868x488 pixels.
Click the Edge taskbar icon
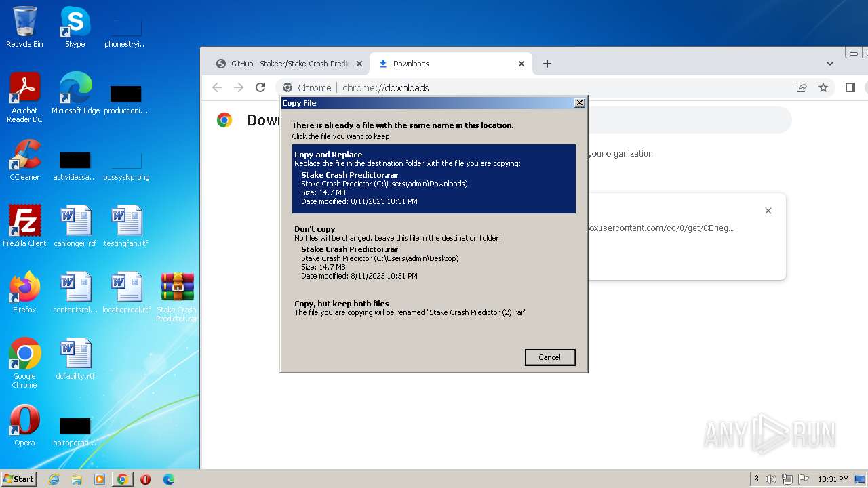tap(168, 479)
